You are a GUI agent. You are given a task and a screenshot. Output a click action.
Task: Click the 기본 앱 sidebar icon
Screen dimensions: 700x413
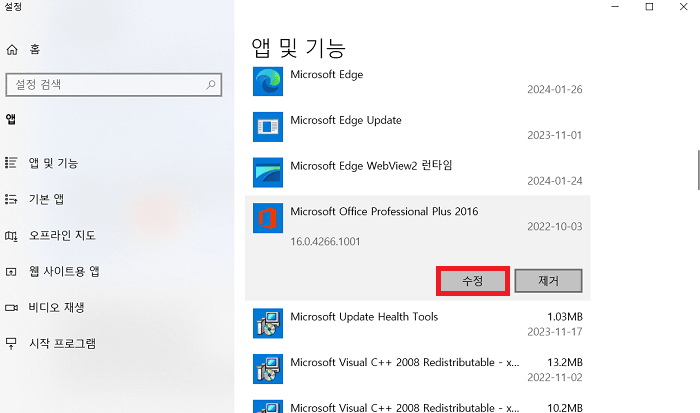[x=11, y=199]
